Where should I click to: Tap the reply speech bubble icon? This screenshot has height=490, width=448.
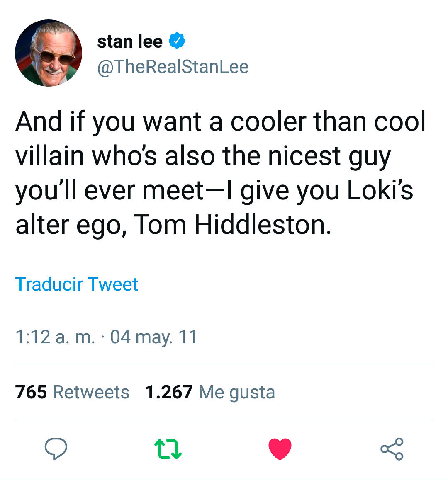click(56, 449)
